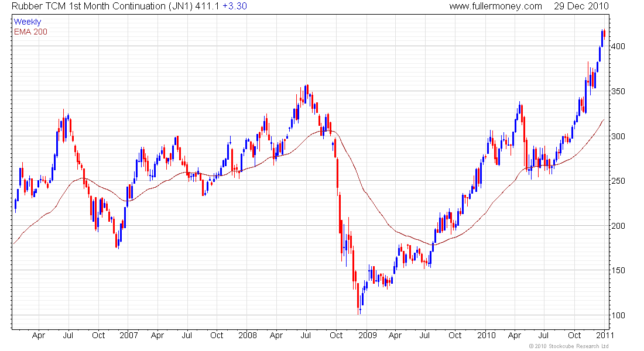Select the 2007 year label on time axis
This screenshot has height=351, width=644.
click(129, 335)
